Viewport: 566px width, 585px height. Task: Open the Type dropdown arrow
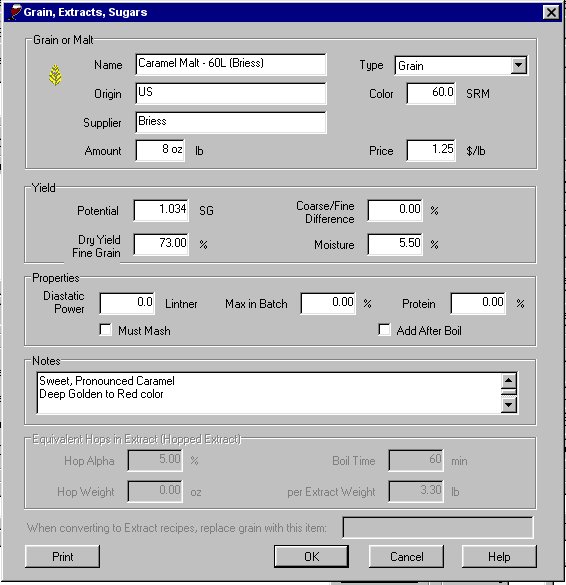point(518,65)
